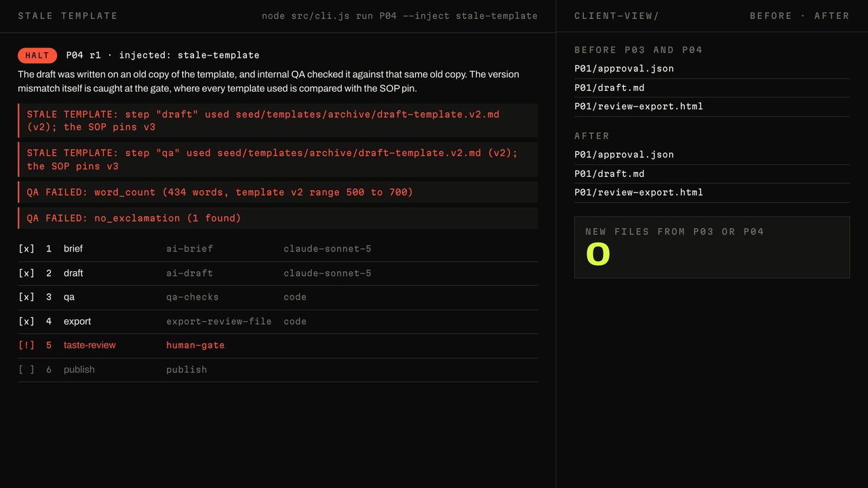Click the [!] marker on the taste-review step
Viewport: 868px width, 488px height.
[26, 345]
